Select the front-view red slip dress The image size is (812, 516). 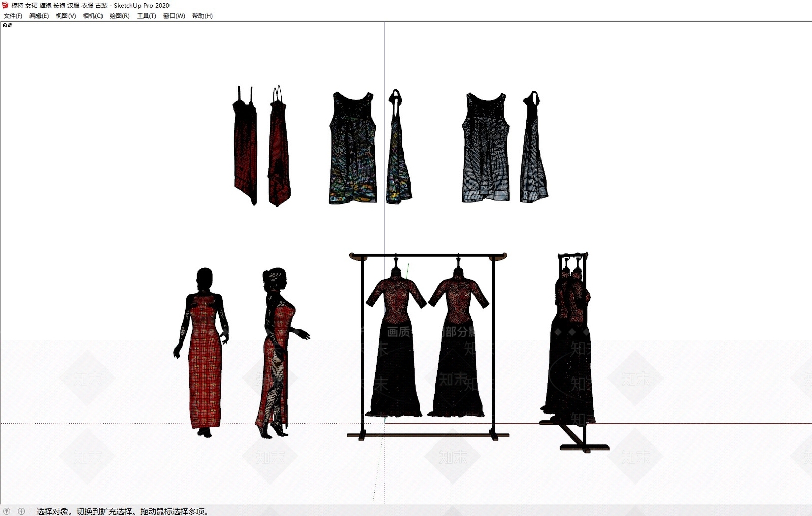245,146
